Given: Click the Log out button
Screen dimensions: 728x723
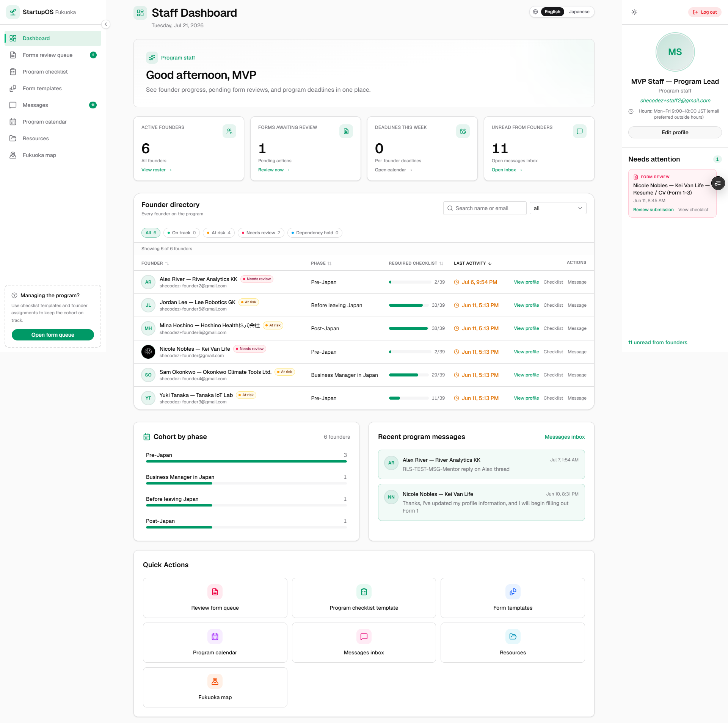Looking at the screenshot, I should click(x=705, y=12).
